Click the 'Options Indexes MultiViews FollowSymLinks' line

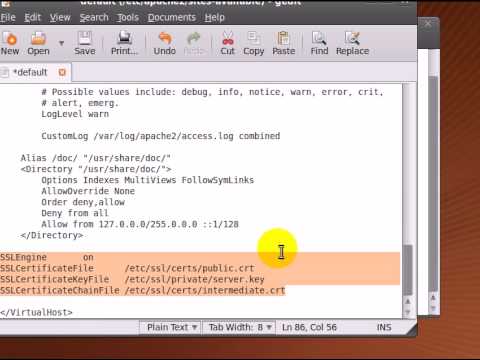click(x=147, y=180)
